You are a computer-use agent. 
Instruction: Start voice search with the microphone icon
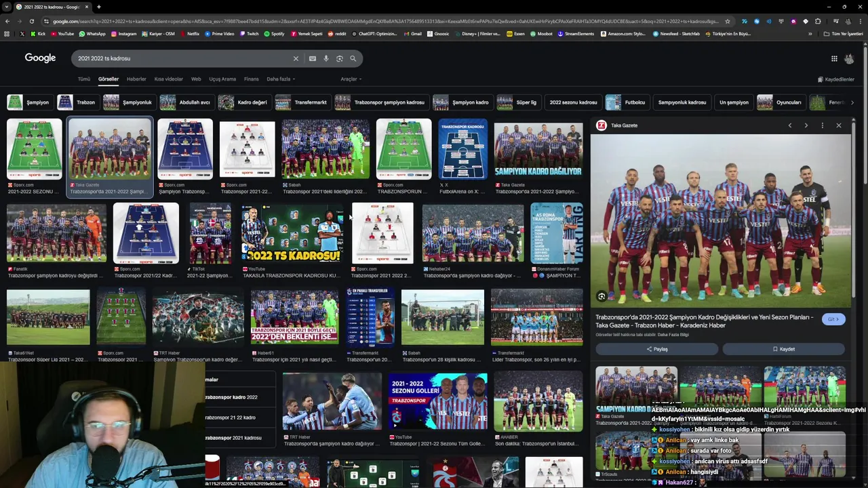[326, 58]
